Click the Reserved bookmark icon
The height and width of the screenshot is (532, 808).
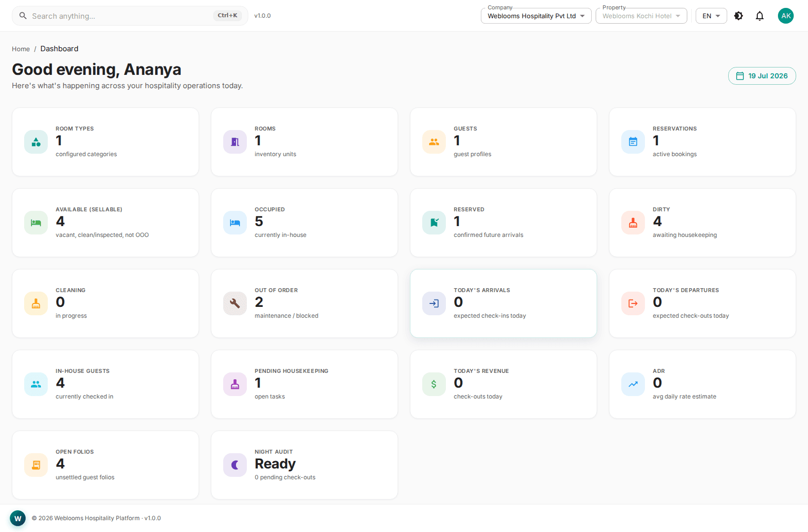(x=434, y=223)
